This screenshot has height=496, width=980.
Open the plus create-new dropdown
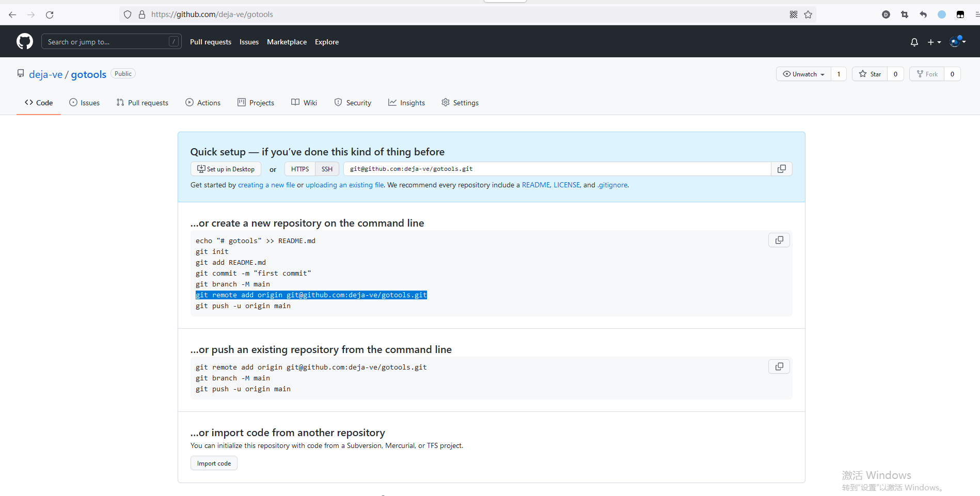pyautogui.click(x=934, y=42)
